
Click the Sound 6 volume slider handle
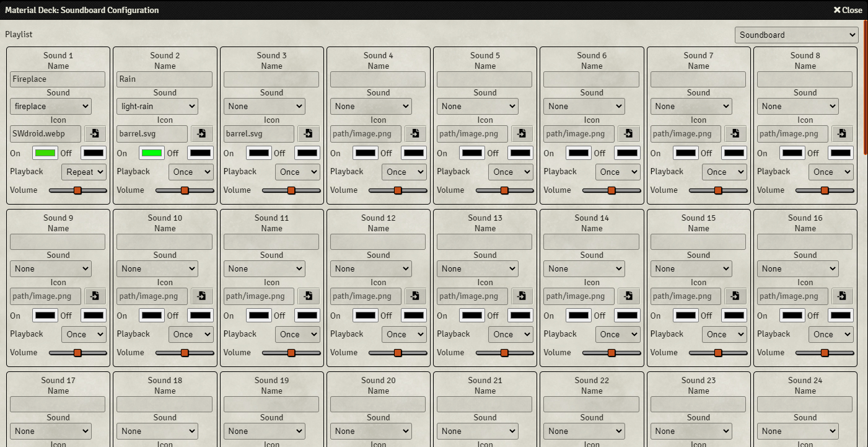coord(612,190)
